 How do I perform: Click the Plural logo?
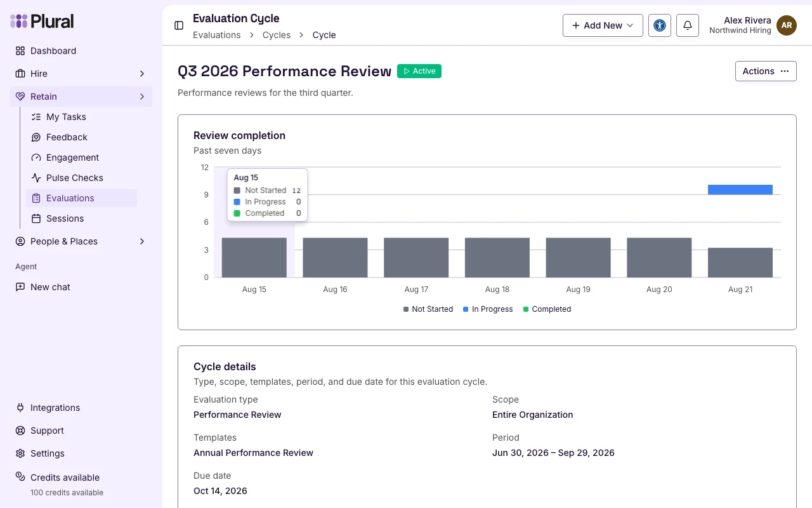tap(43, 21)
